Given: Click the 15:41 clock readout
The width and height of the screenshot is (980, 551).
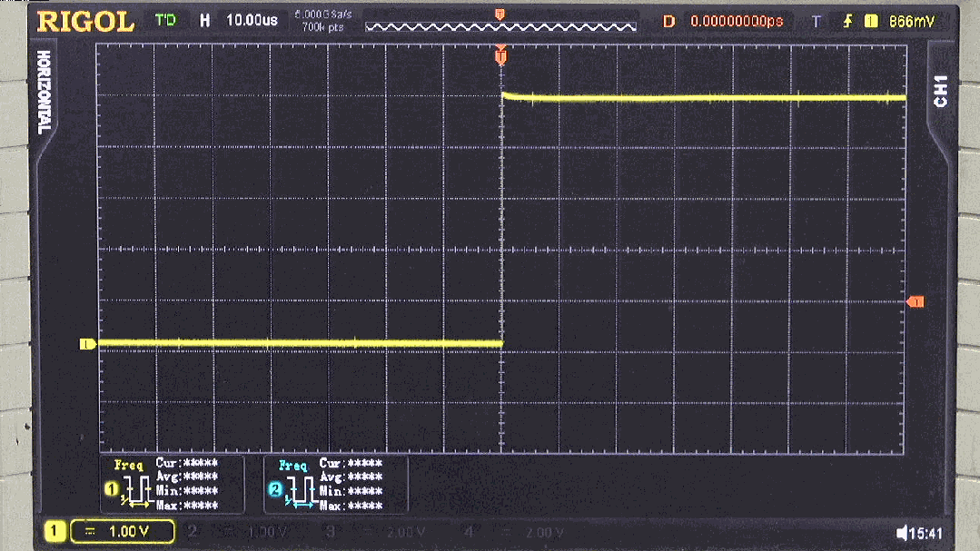Looking at the screenshot, I should 926,534.
